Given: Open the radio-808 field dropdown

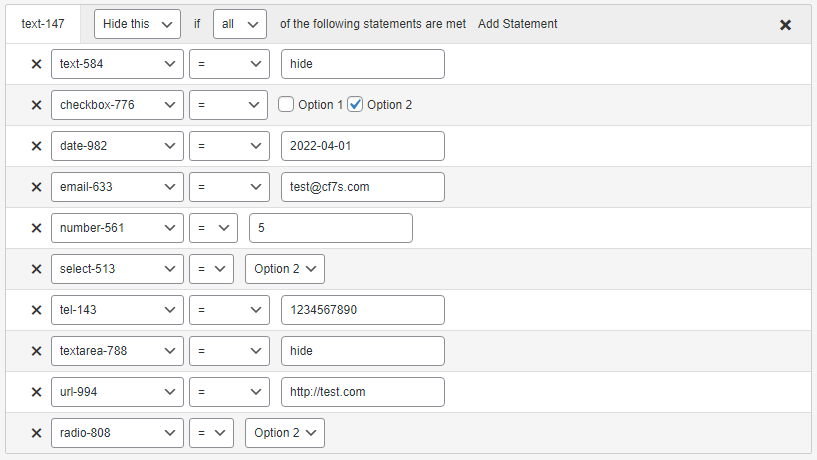Looking at the screenshot, I should (x=117, y=433).
